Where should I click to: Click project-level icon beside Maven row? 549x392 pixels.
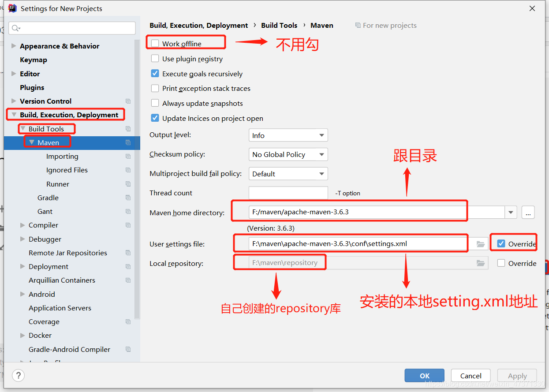(x=128, y=142)
